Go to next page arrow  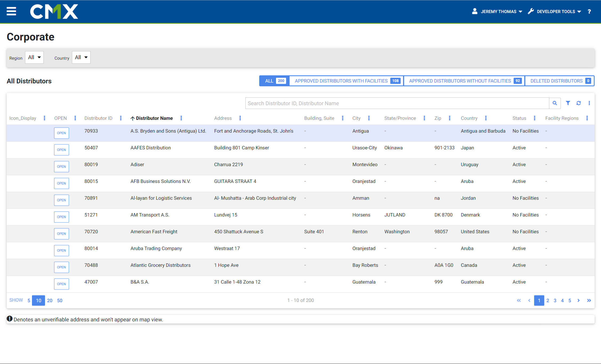click(x=579, y=301)
